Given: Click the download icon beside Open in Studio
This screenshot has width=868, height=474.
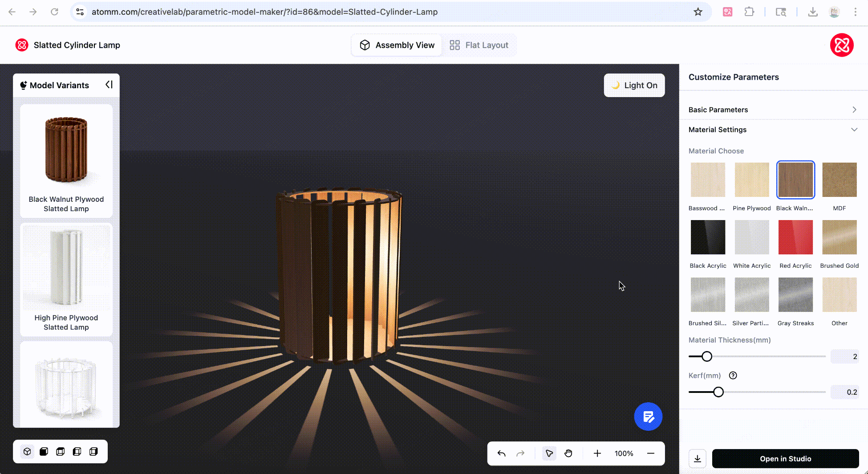Looking at the screenshot, I should pyautogui.click(x=698, y=459).
